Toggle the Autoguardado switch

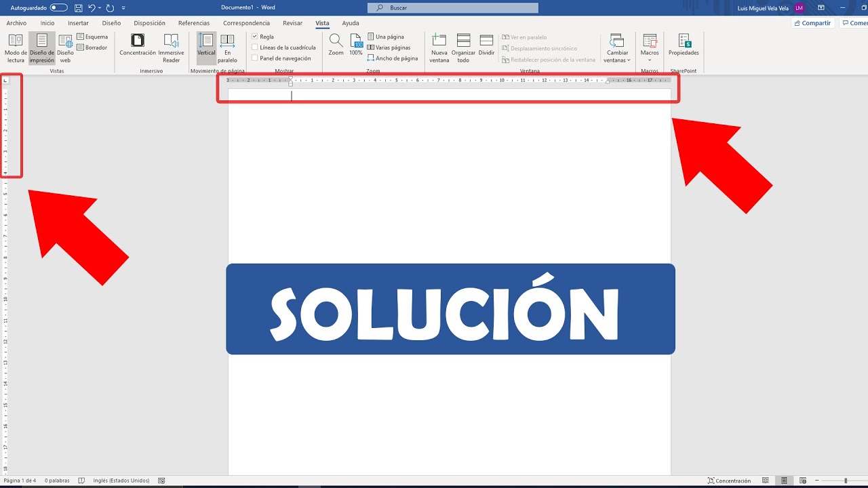pos(59,8)
